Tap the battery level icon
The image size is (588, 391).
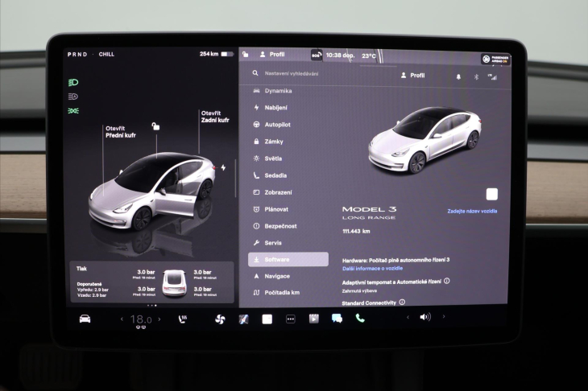[x=227, y=55]
